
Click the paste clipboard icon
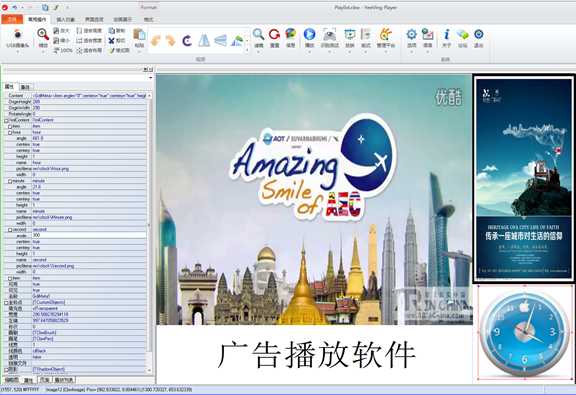[x=139, y=35]
